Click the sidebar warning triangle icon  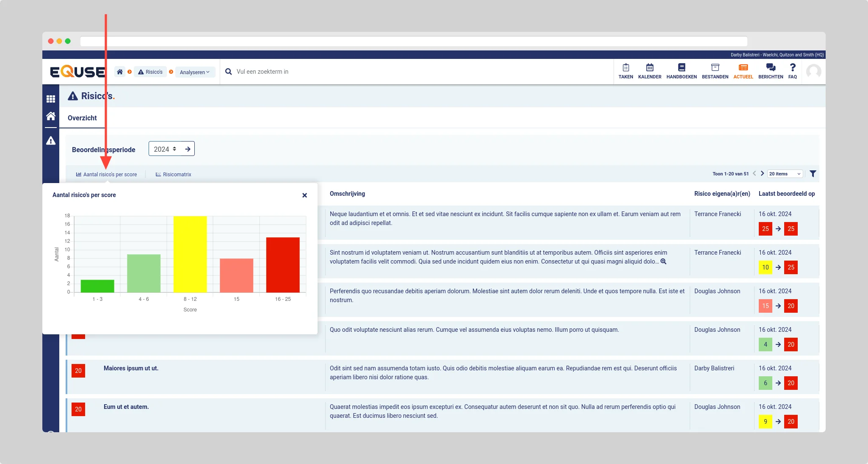click(x=51, y=141)
